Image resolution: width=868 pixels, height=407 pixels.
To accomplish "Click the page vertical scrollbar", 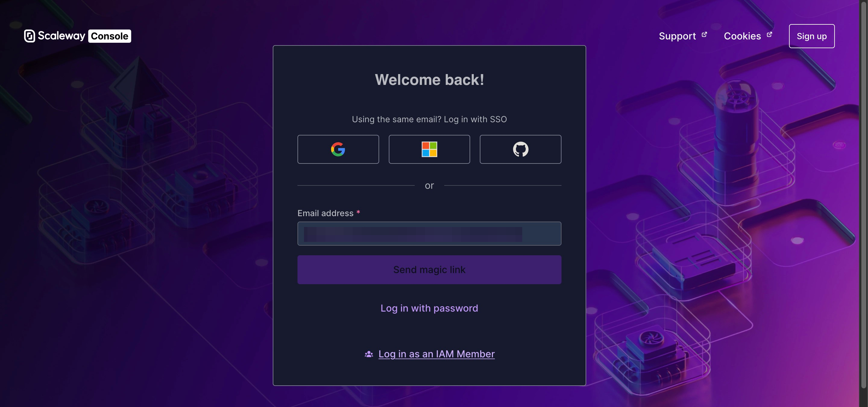I will [x=863, y=195].
